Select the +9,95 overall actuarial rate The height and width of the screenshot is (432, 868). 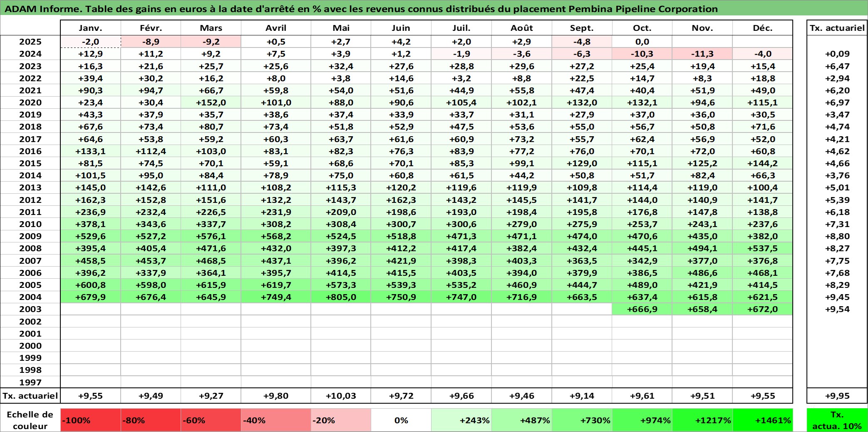pyautogui.click(x=837, y=396)
